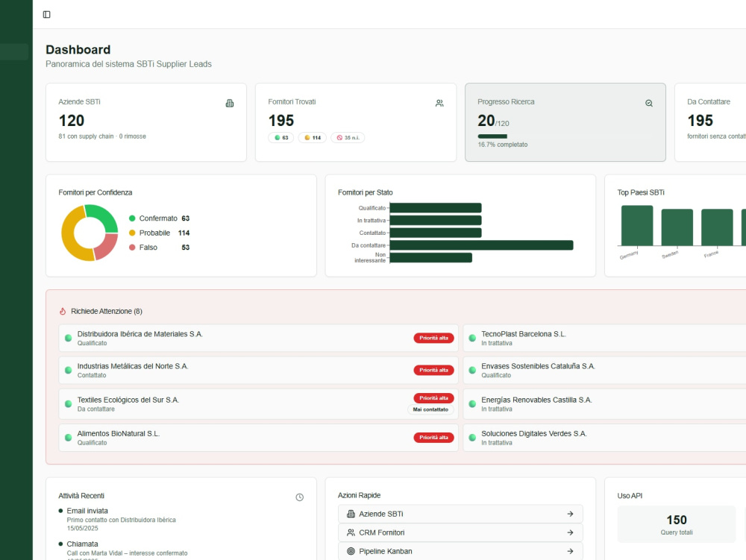Click Priorità alta badge for Industrias Metálicas

point(433,370)
